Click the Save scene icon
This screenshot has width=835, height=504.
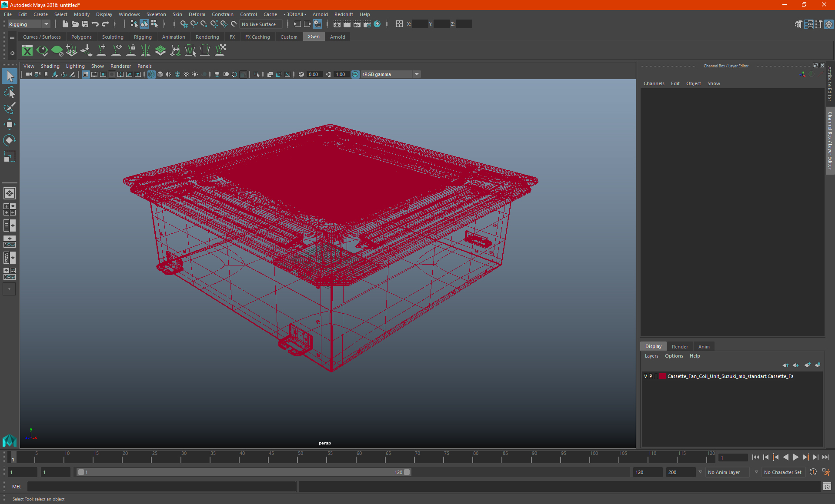click(85, 24)
